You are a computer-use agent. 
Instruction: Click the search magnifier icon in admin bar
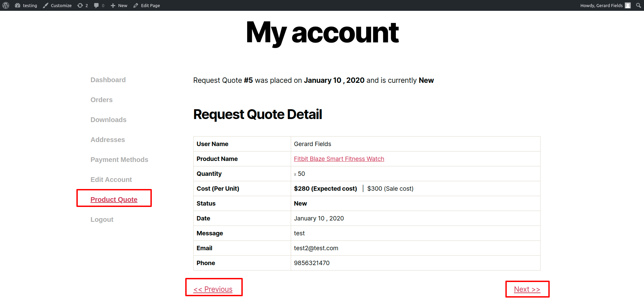638,5
